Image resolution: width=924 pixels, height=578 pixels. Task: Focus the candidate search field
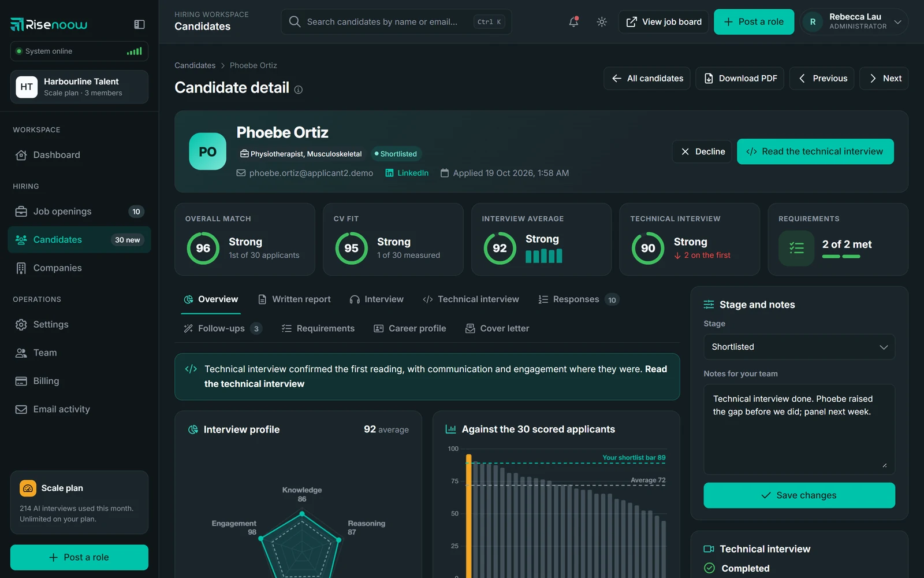pyautogui.click(x=397, y=22)
